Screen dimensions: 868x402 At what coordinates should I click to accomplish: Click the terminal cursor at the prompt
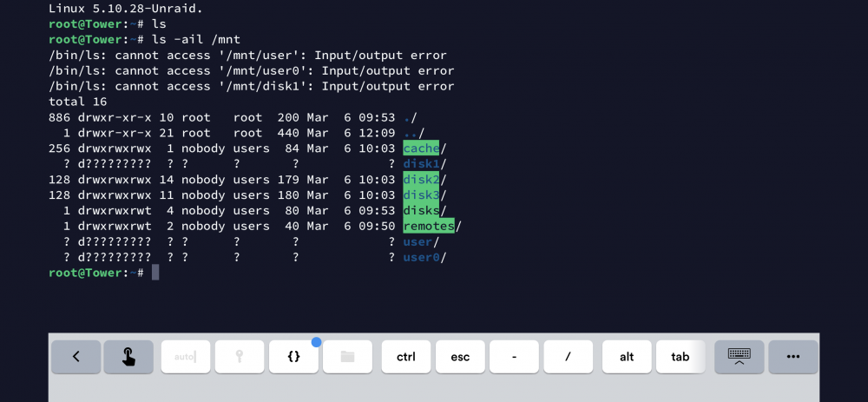(x=155, y=273)
